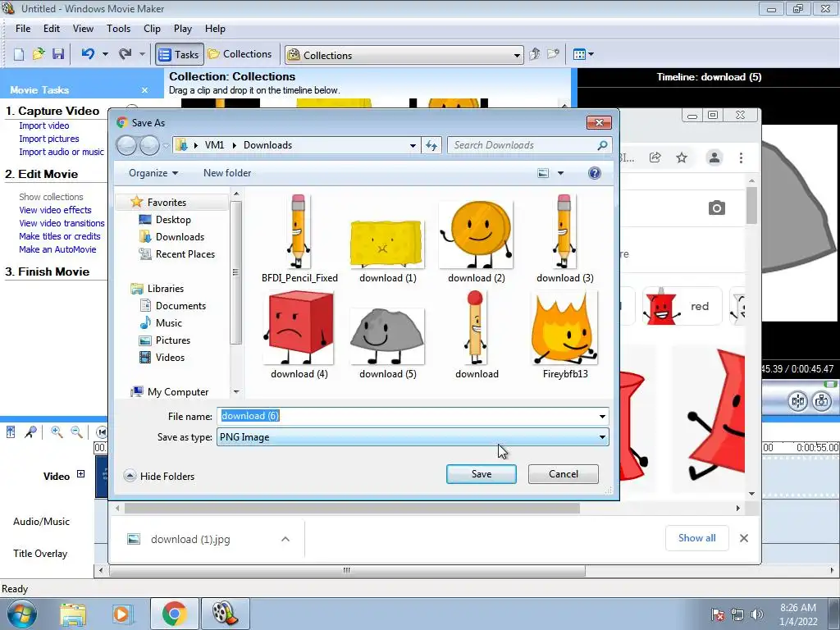840x630 pixels.
Task: Select My Computer in the navigation pane
Action: point(169,392)
